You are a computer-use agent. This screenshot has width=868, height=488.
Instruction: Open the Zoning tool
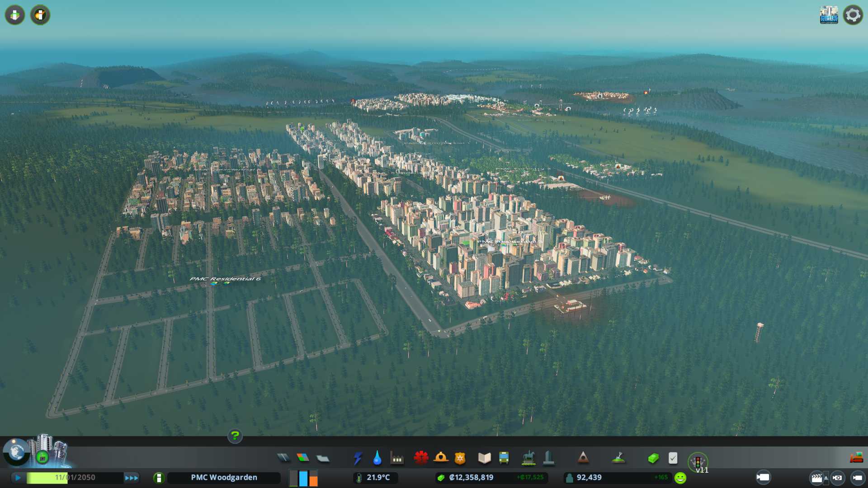coord(303,458)
